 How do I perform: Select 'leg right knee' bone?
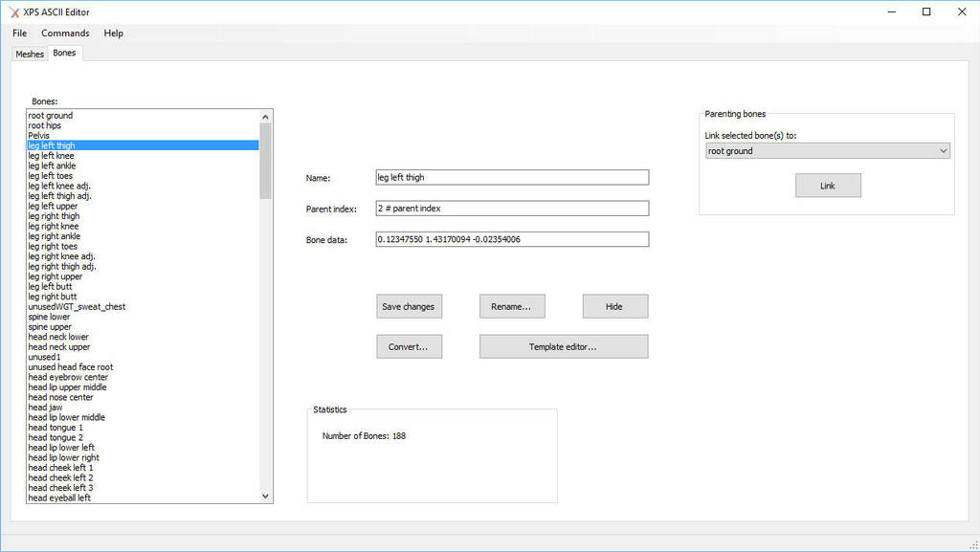click(x=143, y=226)
